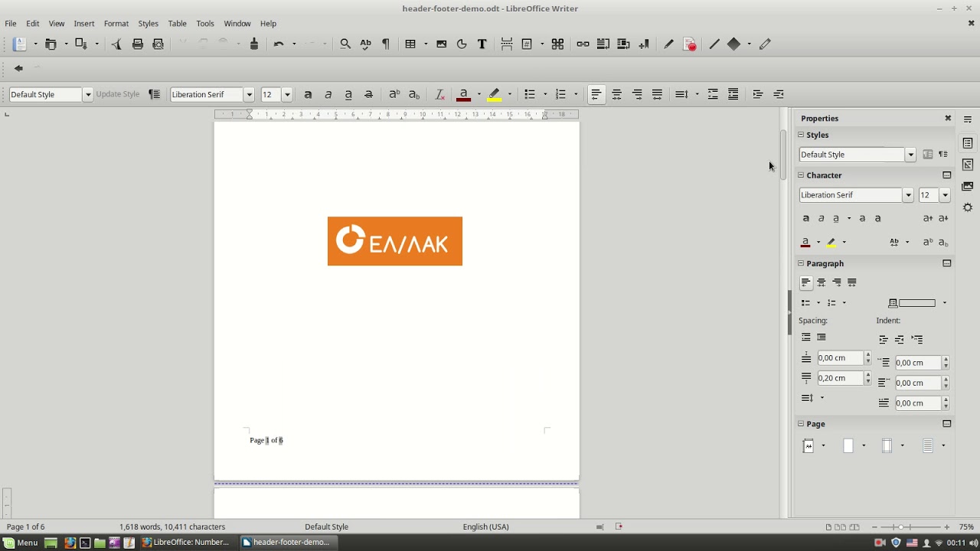Click Superscript icon in the formatting toolbar

[x=394, y=94]
